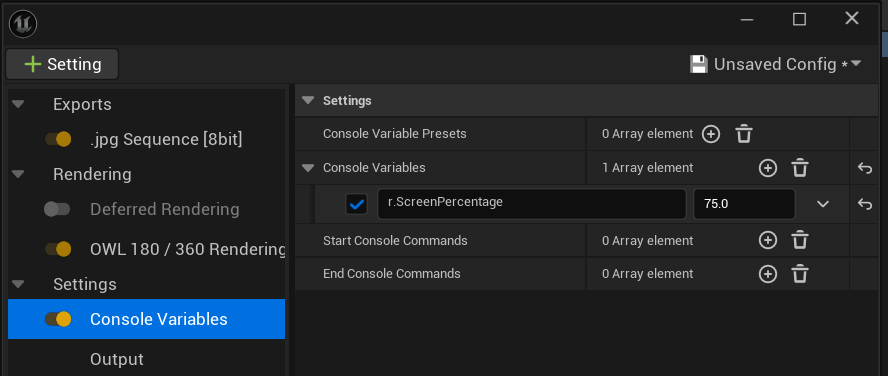Image resolution: width=888 pixels, height=376 pixels.
Task: Click the Start Console Commands label
Action: (395, 241)
